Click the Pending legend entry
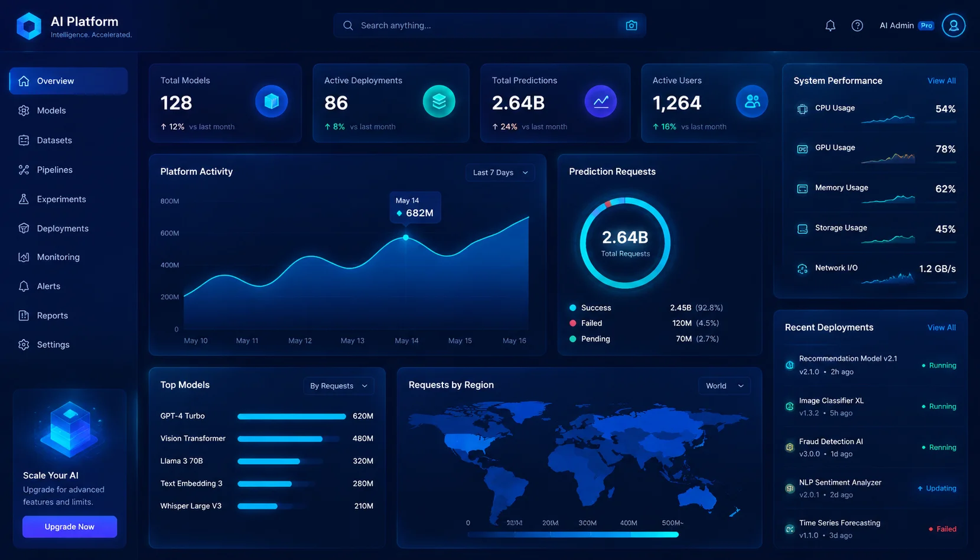980x560 pixels. (644, 339)
